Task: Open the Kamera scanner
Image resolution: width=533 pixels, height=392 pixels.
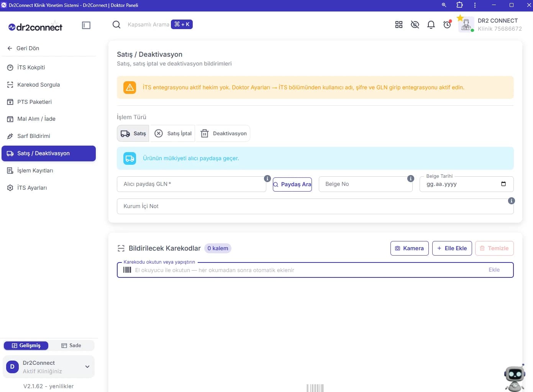Action: 410,248
